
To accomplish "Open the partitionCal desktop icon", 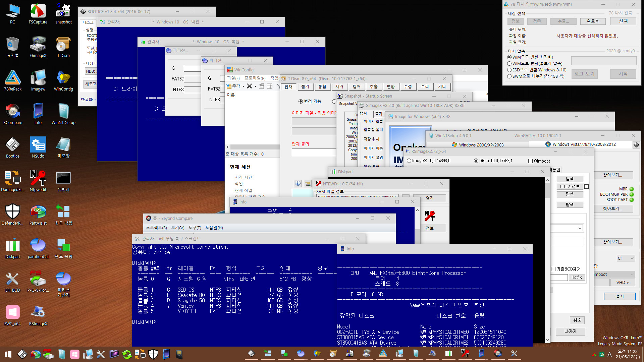I will tap(38, 249).
